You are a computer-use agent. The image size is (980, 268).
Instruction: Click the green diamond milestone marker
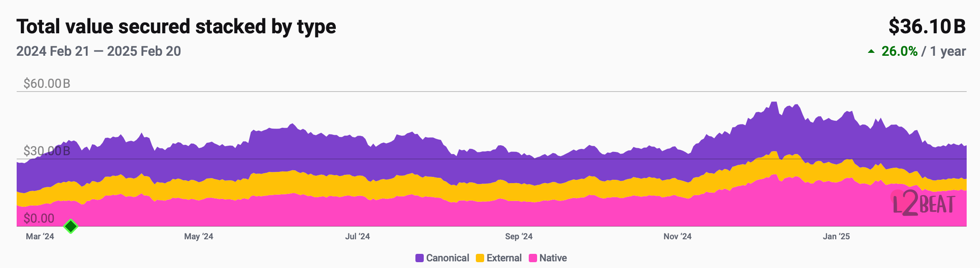tap(71, 226)
